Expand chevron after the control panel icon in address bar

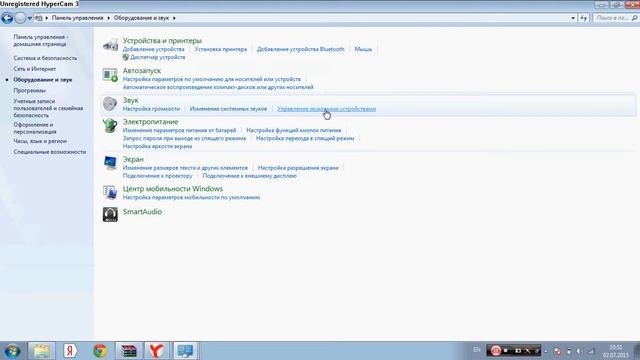click(47, 18)
